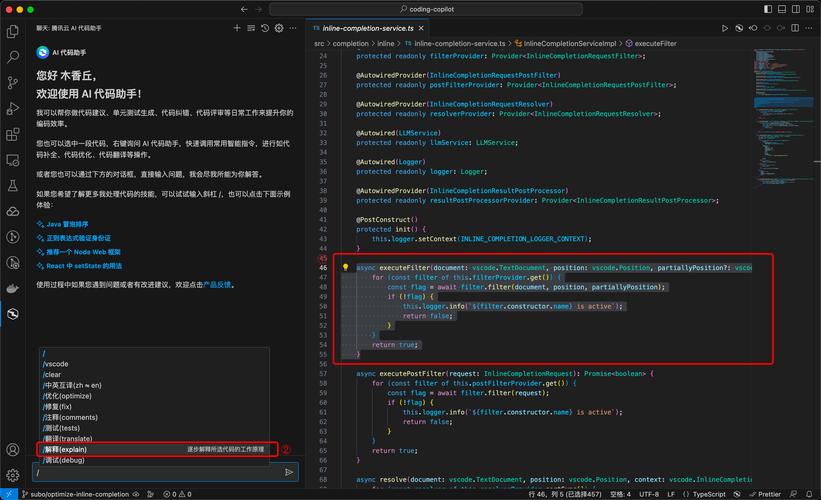
Task: Open the Accounts menu icon
Action: (13, 450)
